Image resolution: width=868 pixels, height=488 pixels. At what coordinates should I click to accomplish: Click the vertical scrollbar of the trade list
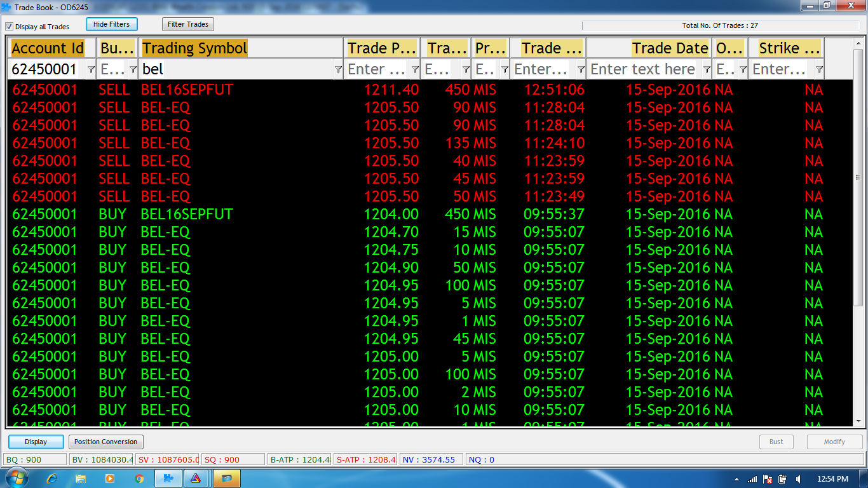click(x=858, y=178)
